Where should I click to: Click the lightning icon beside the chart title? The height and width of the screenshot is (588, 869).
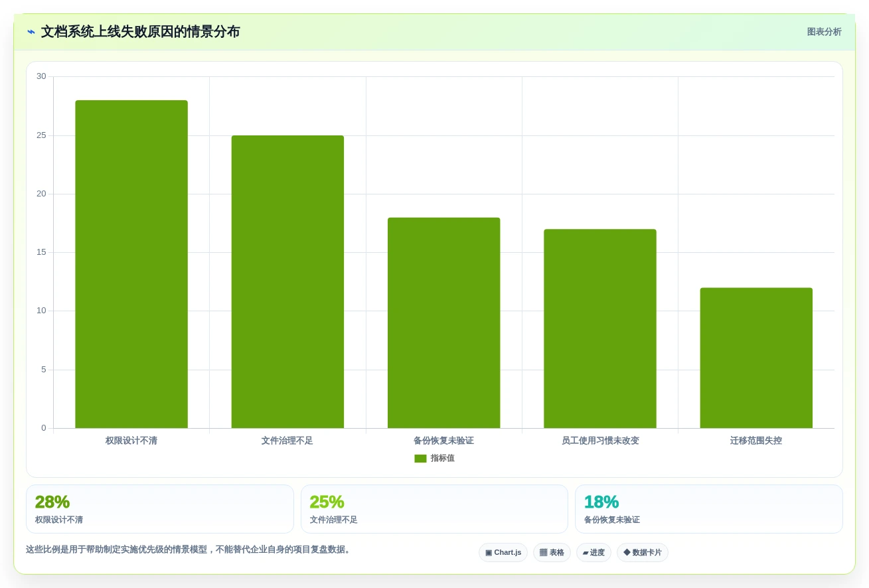click(x=31, y=32)
